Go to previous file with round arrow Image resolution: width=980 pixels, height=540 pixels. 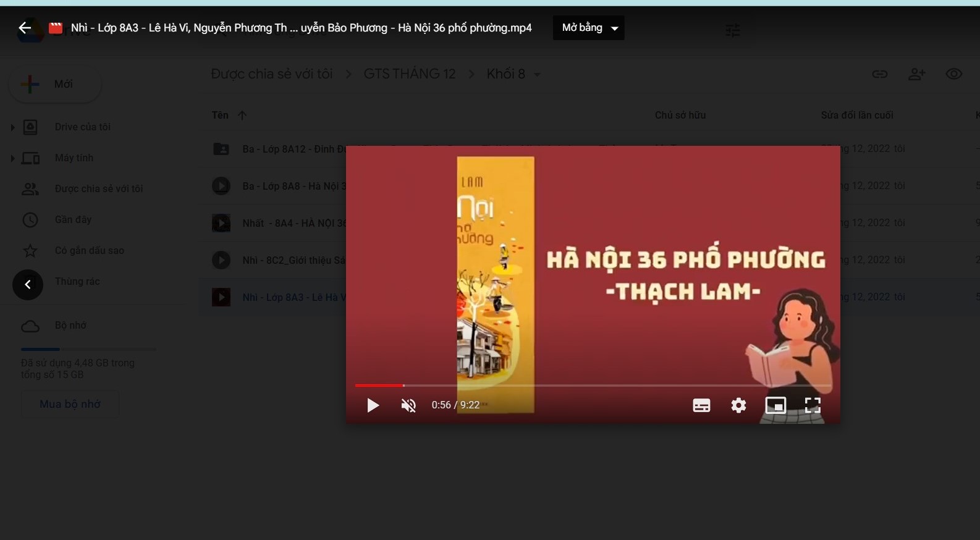pos(28,284)
